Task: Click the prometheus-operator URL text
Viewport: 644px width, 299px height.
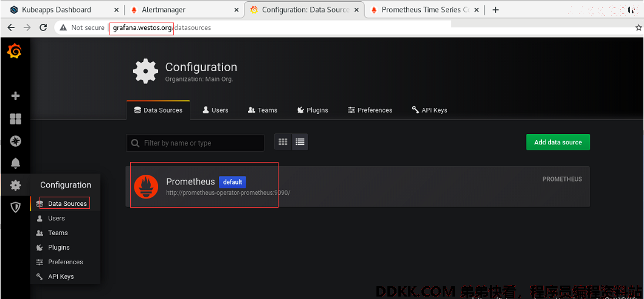Action: [228, 192]
